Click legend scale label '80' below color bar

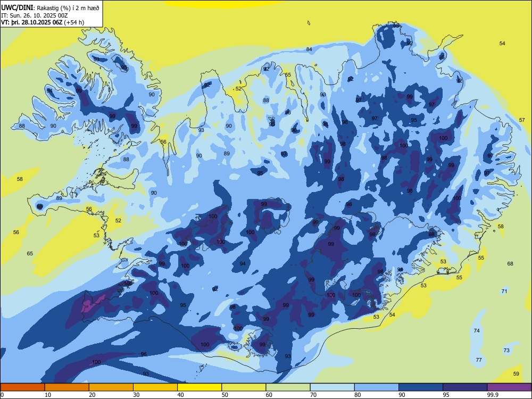tap(358, 395)
